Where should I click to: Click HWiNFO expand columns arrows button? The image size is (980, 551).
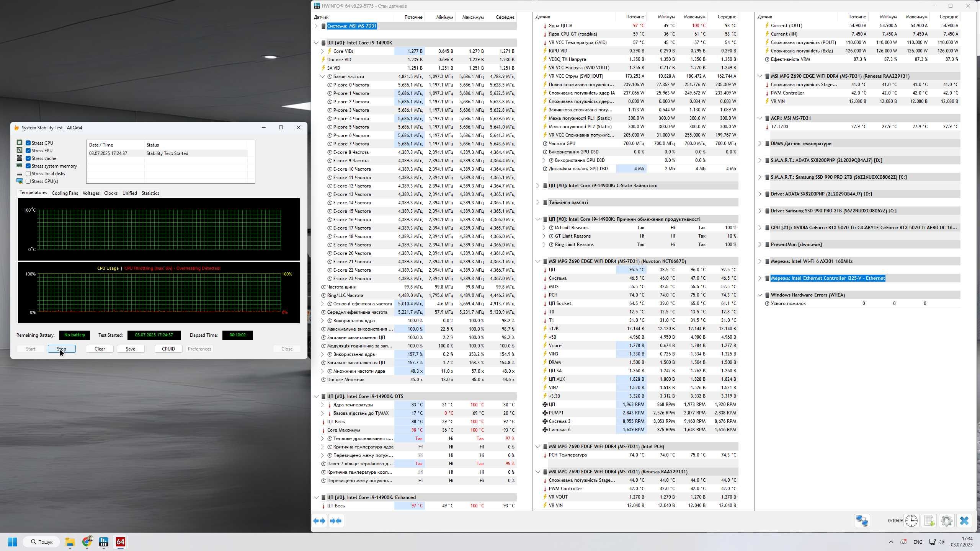pyautogui.click(x=320, y=521)
